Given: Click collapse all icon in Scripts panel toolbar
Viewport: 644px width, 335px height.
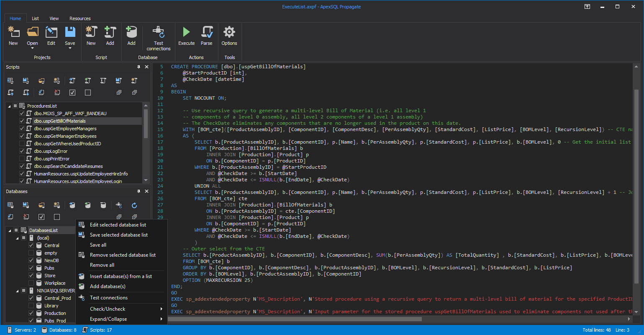Looking at the screenshot, I should coord(134,93).
